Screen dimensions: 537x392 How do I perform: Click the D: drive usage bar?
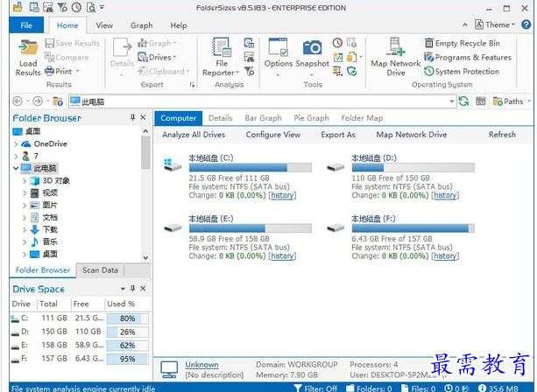413,168
